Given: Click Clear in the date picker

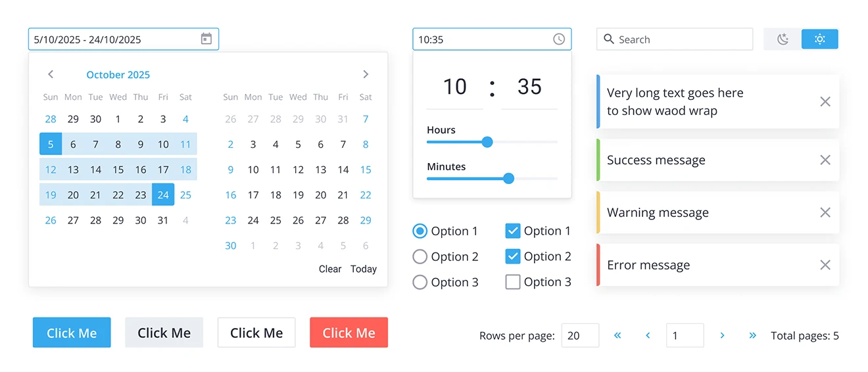Looking at the screenshot, I should 330,269.
